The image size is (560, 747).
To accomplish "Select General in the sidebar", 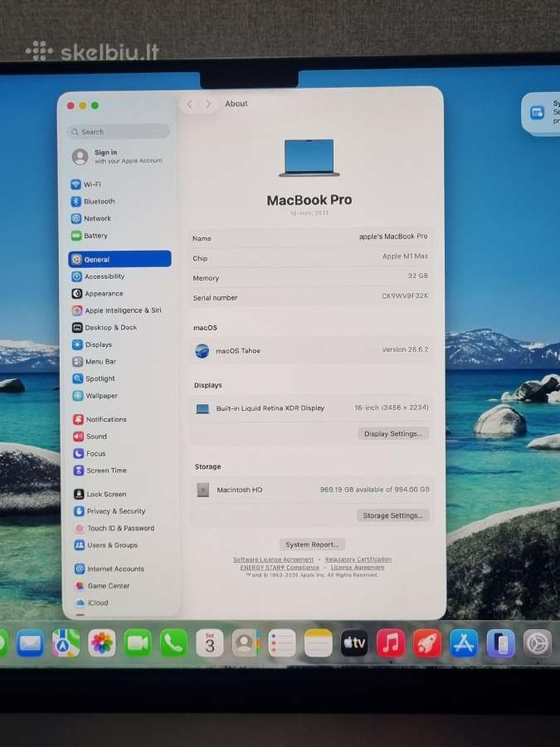I will [119, 259].
